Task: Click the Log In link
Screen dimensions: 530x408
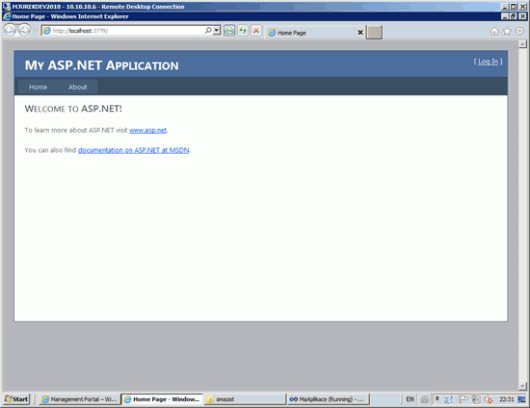Action: pos(488,62)
